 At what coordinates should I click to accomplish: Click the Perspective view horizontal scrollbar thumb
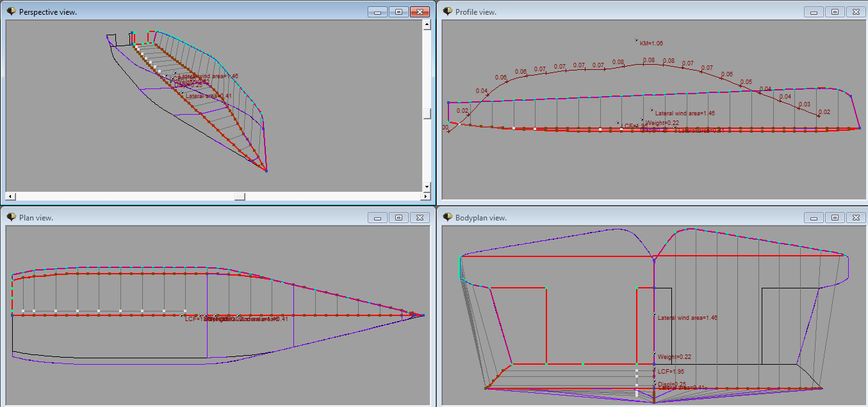[x=239, y=195]
